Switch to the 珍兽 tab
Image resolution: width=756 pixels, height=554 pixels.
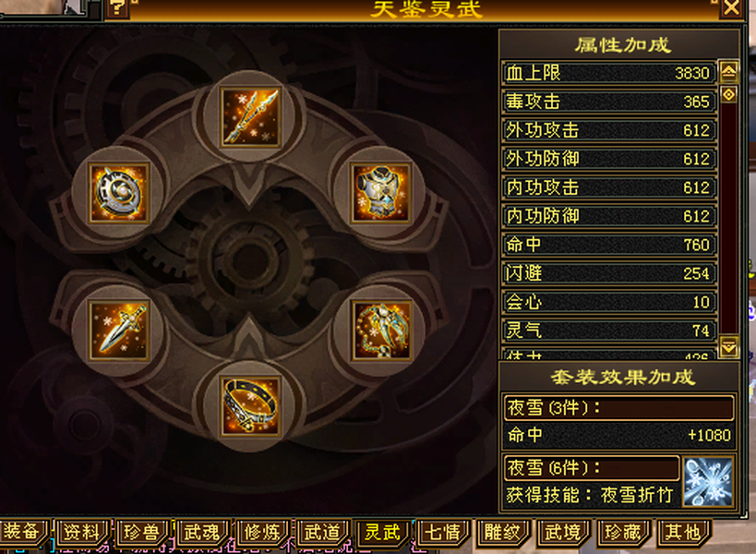pyautogui.click(x=142, y=533)
